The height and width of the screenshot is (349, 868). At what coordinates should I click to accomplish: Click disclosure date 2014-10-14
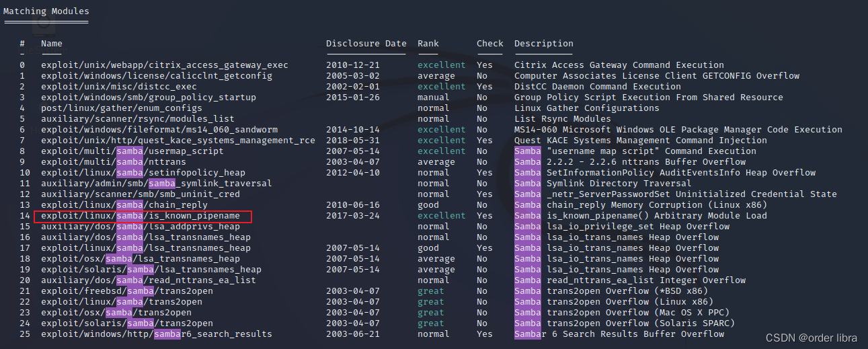(x=353, y=130)
